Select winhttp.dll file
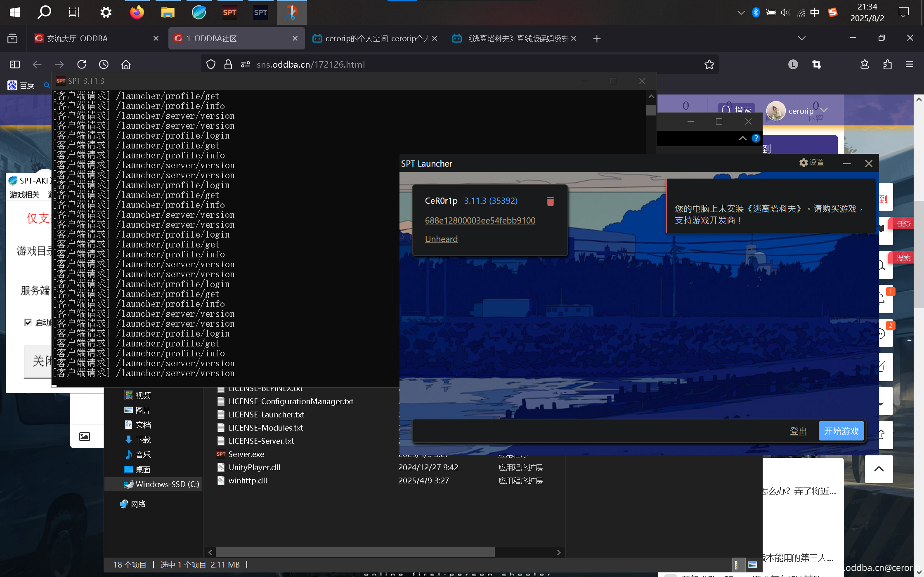Image resolution: width=924 pixels, height=577 pixels. click(248, 480)
